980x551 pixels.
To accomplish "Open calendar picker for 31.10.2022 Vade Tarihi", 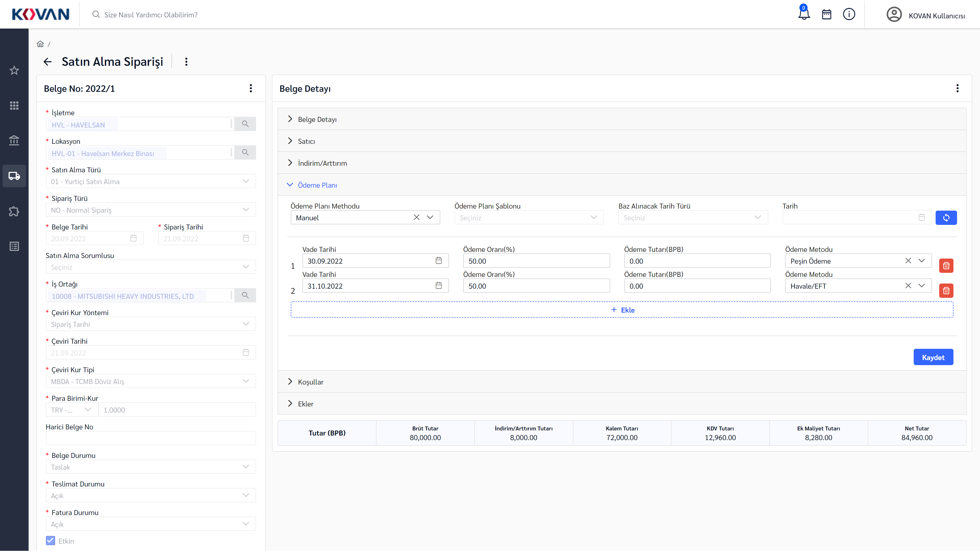I will click(438, 286).
